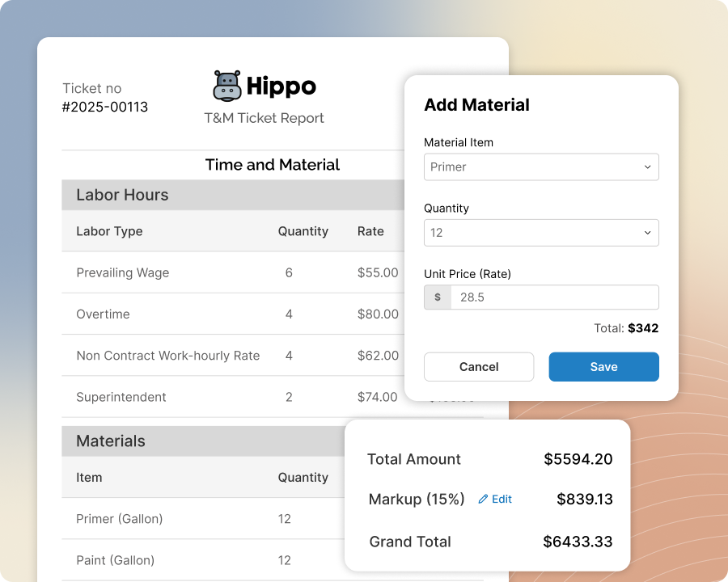Click the $80.00 Overtime rate
Image resolution: width=728 pixels, height=582 pixels.
tap(378, 314)
